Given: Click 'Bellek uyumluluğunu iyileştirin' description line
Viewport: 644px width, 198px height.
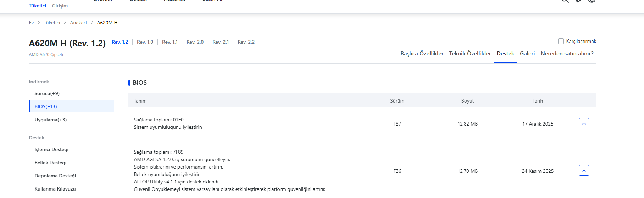Looking at the screenshot, I should click(167, 174).
